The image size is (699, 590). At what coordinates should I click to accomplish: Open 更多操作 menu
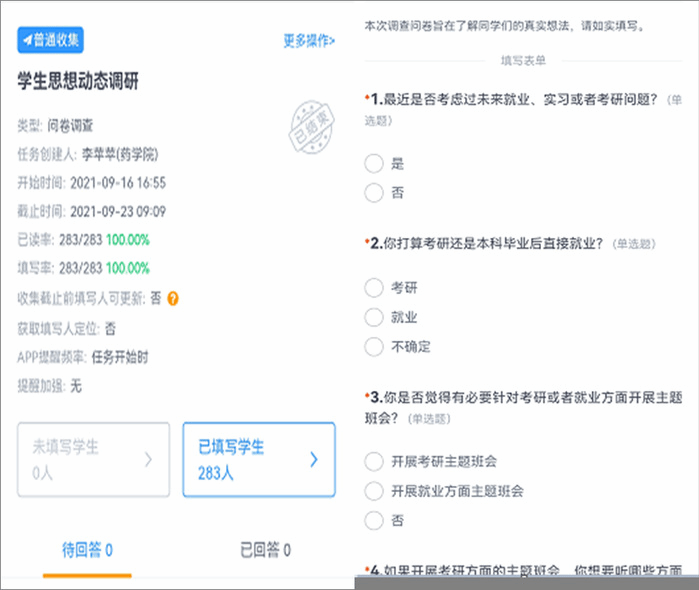click(309, 41)
